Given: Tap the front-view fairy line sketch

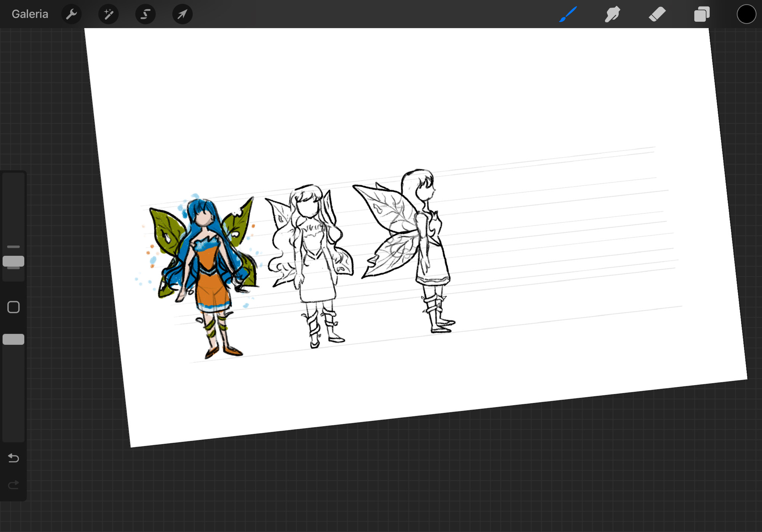Looking at the screenshot, I should [x=309, y=266].
